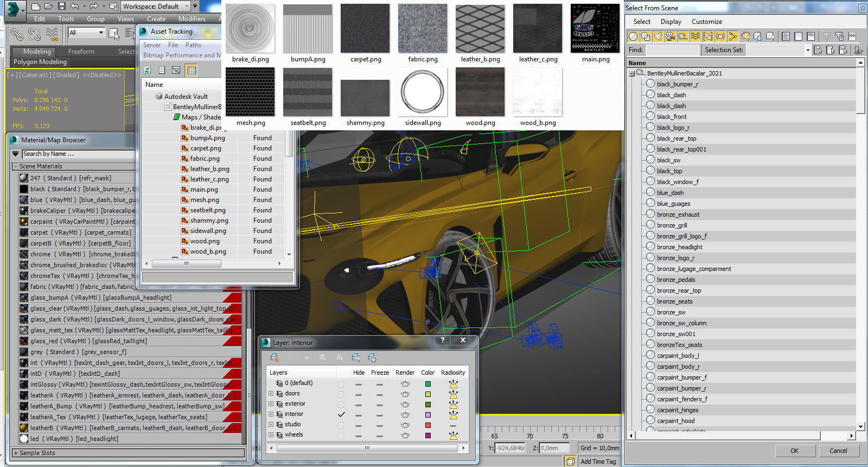Viewport: 868px width, 467px height.
Task: Undo the last action with the Undo arrow
Action: (x=75, y=7)
